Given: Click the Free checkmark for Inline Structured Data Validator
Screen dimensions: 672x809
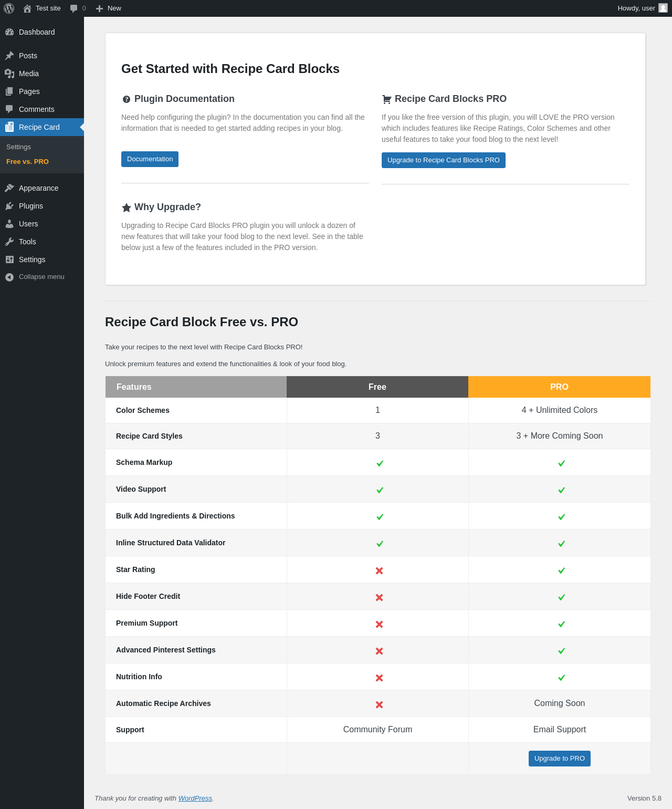Looking at the screenshot, I should (x=380, y=544).
